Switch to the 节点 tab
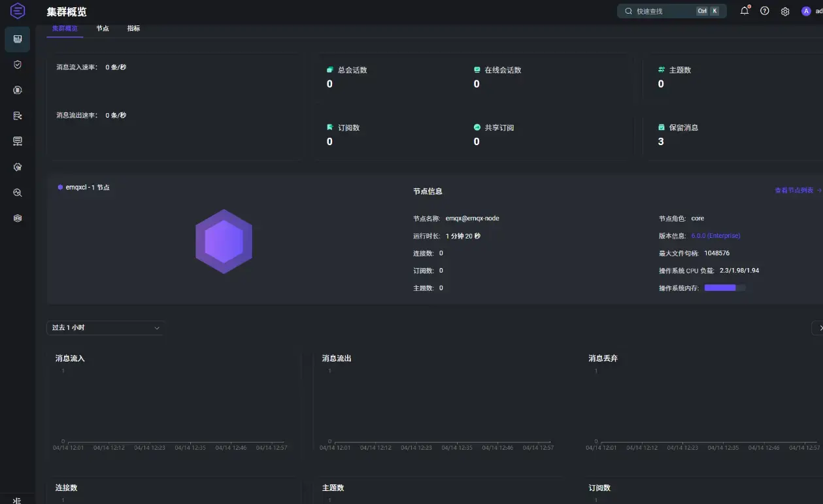Image resolution: width=823 pixels, height=504 pixels. point(103,29)
